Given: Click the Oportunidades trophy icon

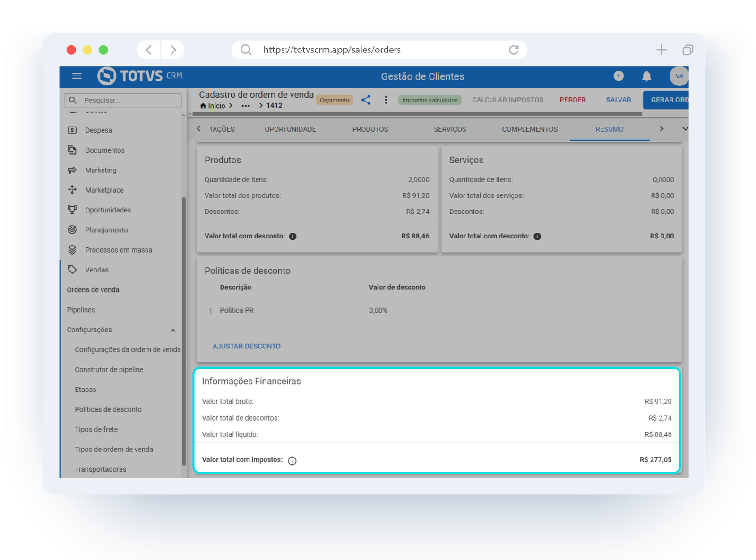Looking at the screenshot, I should click(x=72, y=210).
